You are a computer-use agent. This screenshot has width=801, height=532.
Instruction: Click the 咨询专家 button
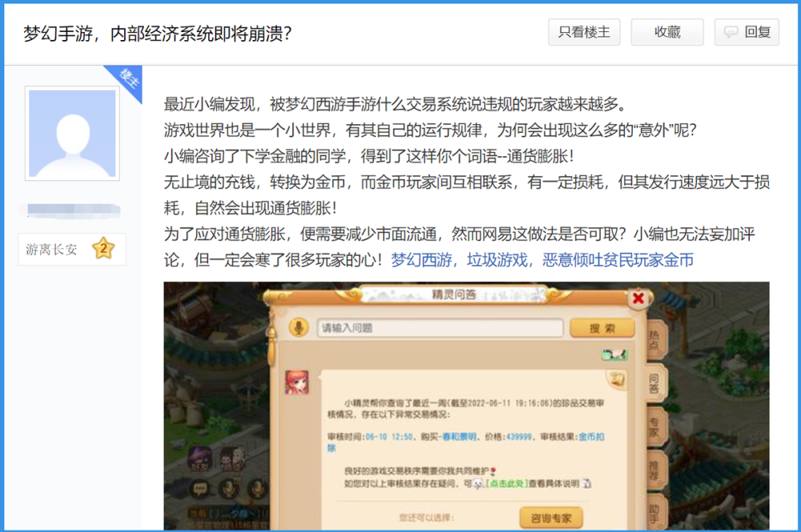point(551,518)
